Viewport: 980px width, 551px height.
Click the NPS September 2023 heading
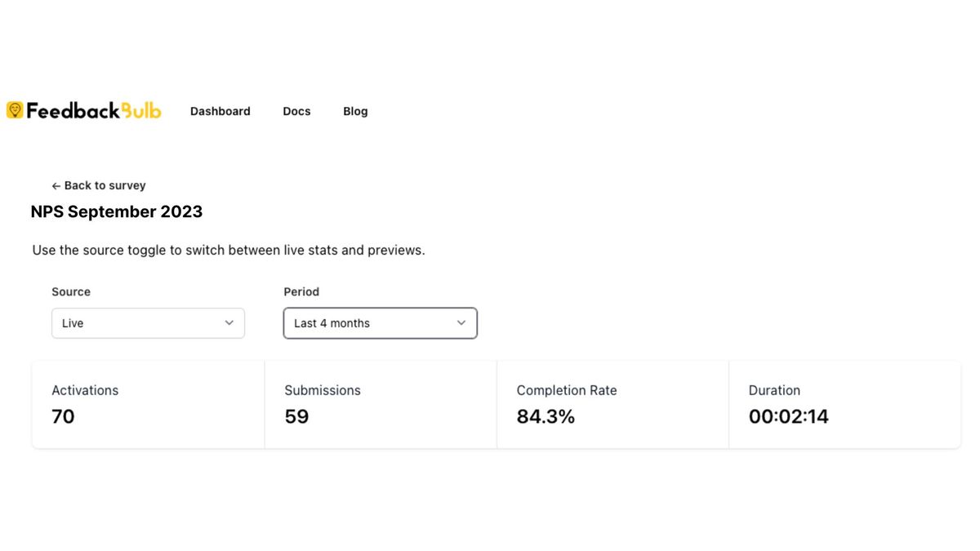point(117,211)
